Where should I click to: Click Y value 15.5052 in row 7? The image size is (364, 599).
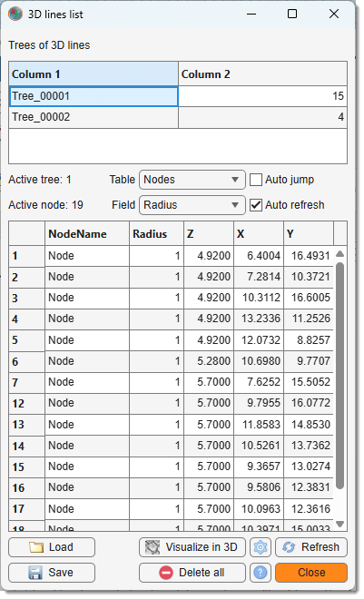309,382
